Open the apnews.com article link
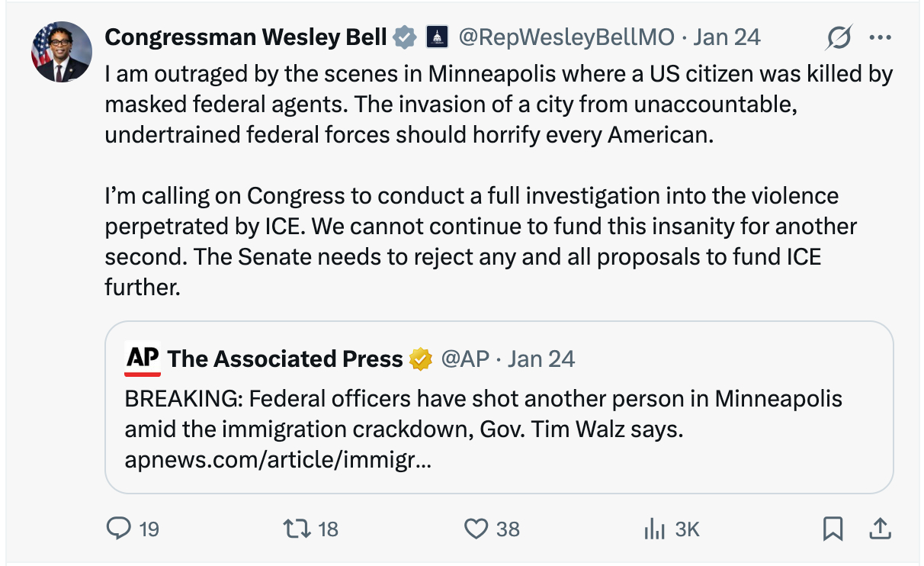The height and width of the screenshot is (566, 924). 278,461
